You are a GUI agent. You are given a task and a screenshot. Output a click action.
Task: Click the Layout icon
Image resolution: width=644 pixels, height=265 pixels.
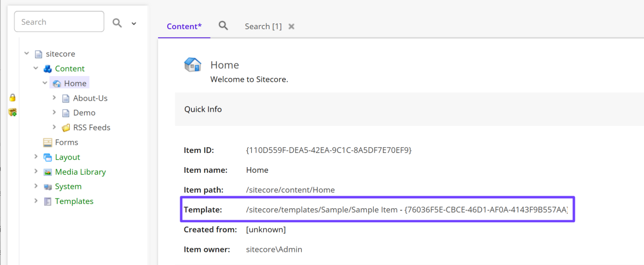(48, 157)
